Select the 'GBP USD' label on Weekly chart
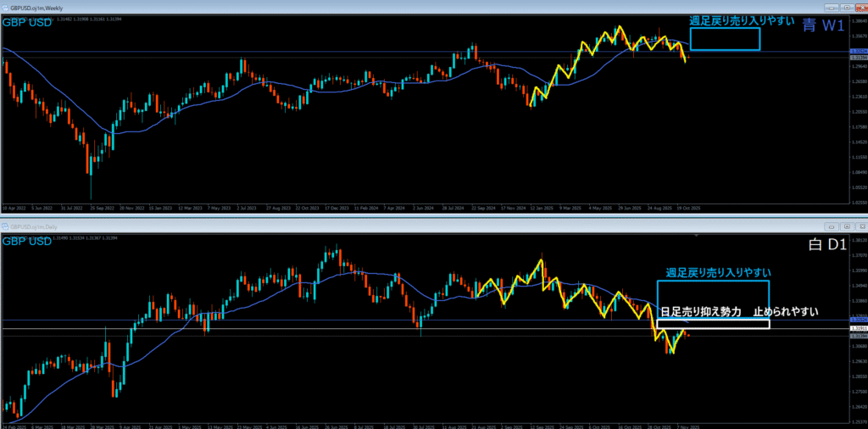The image size is (868, 429). [27, 22]
